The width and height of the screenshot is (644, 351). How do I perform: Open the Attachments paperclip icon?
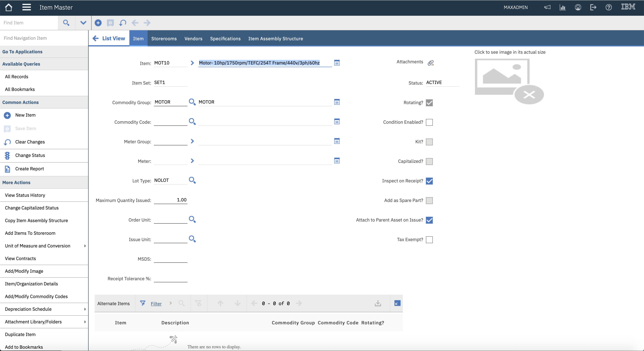pyautogui.click(x=430, y=63)
